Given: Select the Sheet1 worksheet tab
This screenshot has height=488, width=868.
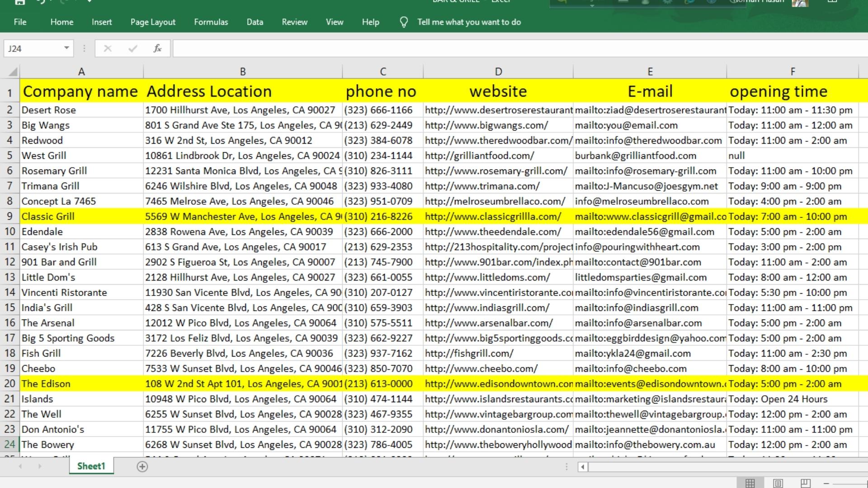Looking at the screenshot, I should 91,466.
